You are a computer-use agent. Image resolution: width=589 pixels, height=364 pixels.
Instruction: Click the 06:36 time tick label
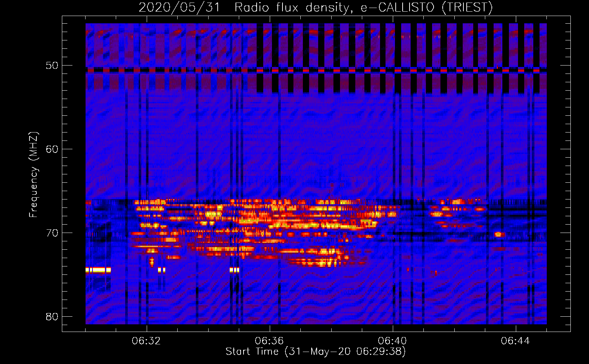click(269, 341)
